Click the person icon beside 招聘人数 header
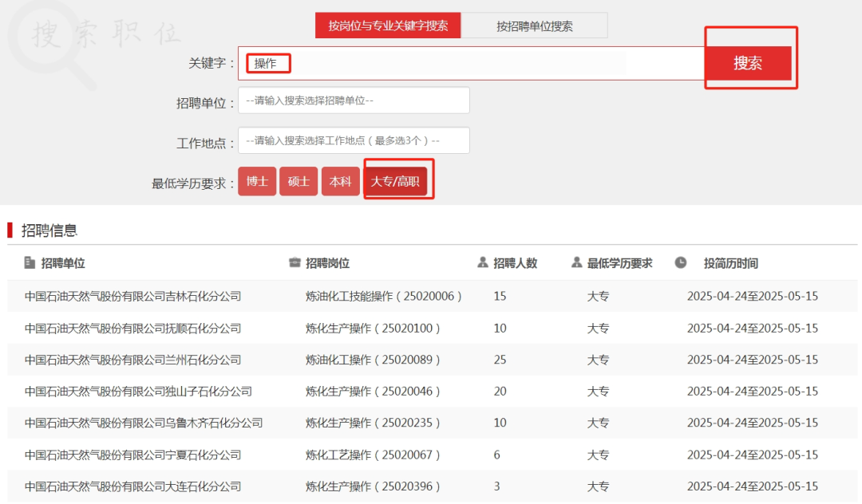The width and height of the screenshot is (862, 504). [482, 262]
